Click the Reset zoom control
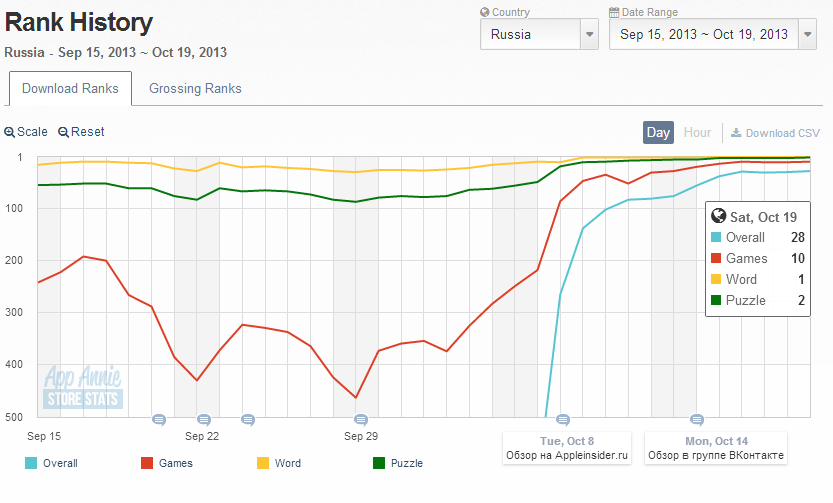Image resolution: width=833 pixels, height=503 pixels. point(81,132)
